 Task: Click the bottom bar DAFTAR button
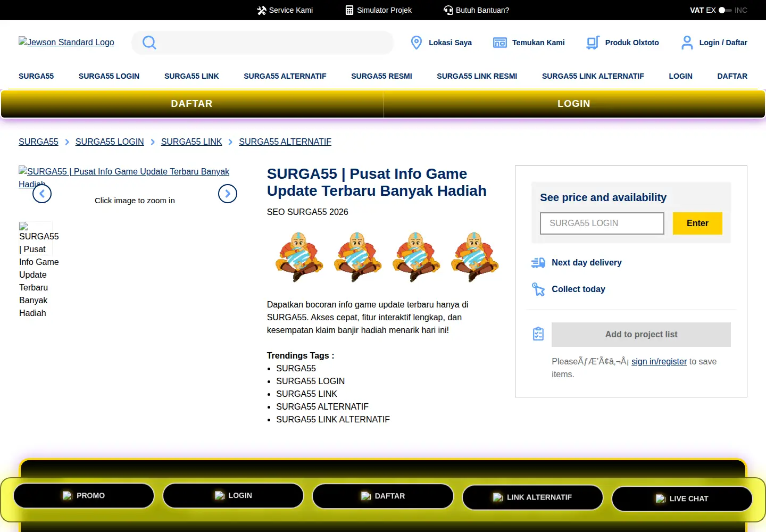coord(383,496)
